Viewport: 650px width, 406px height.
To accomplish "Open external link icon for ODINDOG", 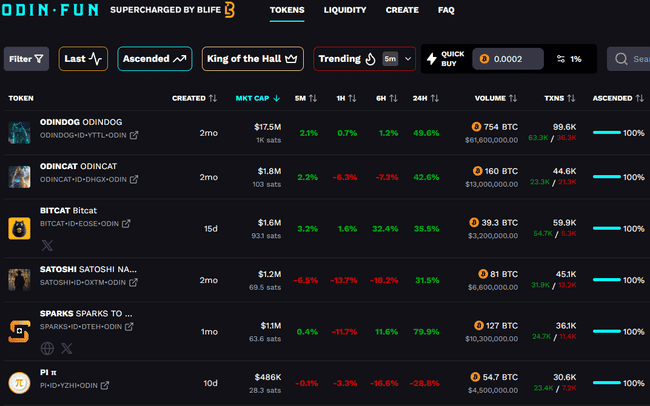I will click(133, 135).
